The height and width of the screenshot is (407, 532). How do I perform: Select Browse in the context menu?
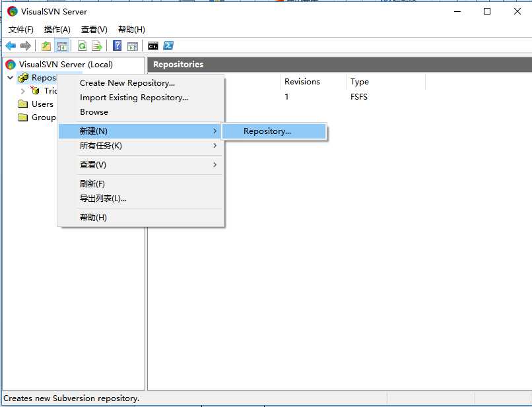(x=141, y=112)
